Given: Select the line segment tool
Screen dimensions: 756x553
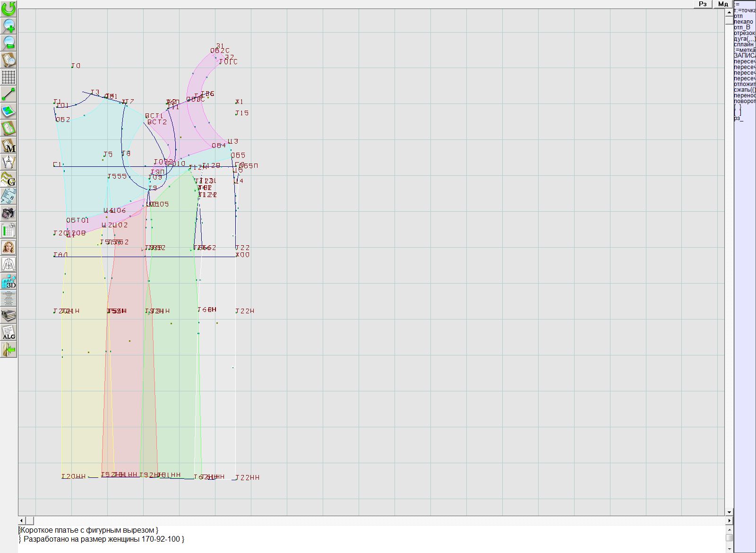Looking at the screenshot, I should (9, 94).
